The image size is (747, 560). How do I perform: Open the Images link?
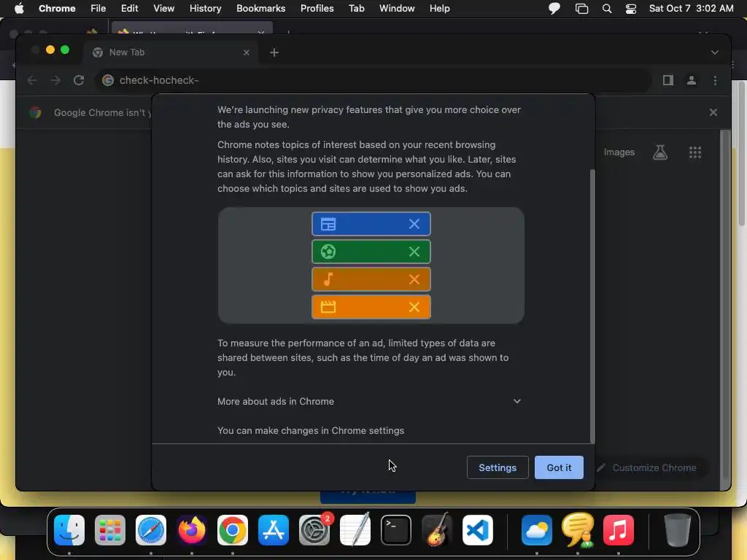pyautogui.click(x=619, y=152)
